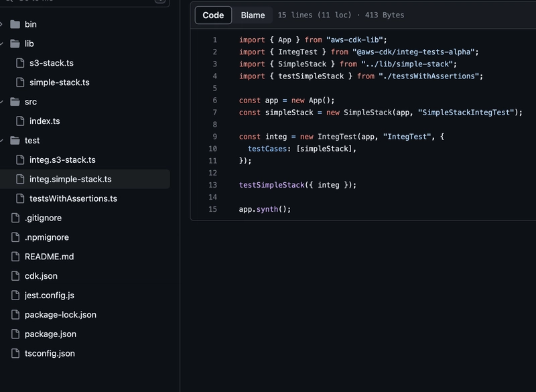Select the test folder label

[x=32, y=141]
